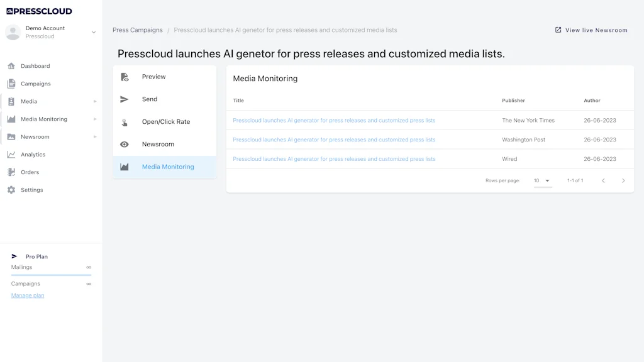
Task: Click View live Newsroom
Action: [x=591, y=30]
